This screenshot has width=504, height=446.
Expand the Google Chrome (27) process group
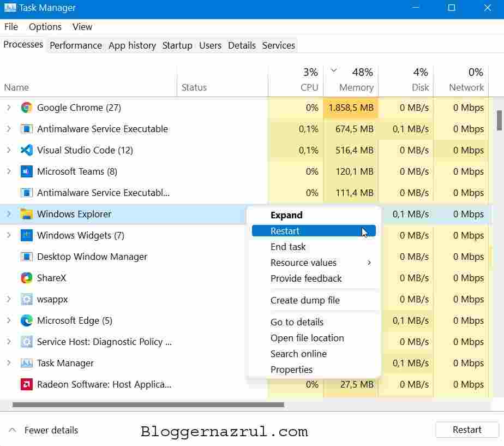9,108
